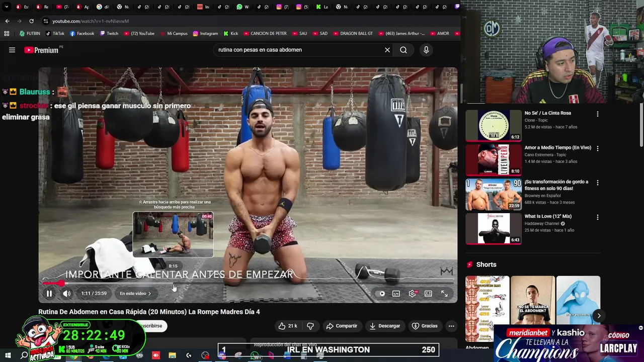
Task: Open Facebook bookmark
Action: [x=82, y=34]
